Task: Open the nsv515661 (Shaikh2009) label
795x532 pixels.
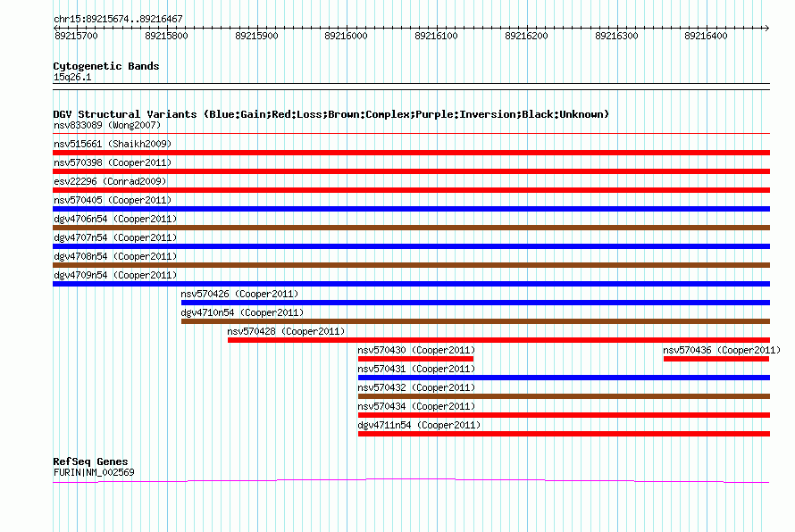Action: pyautogui.click(x=113, y=144)
